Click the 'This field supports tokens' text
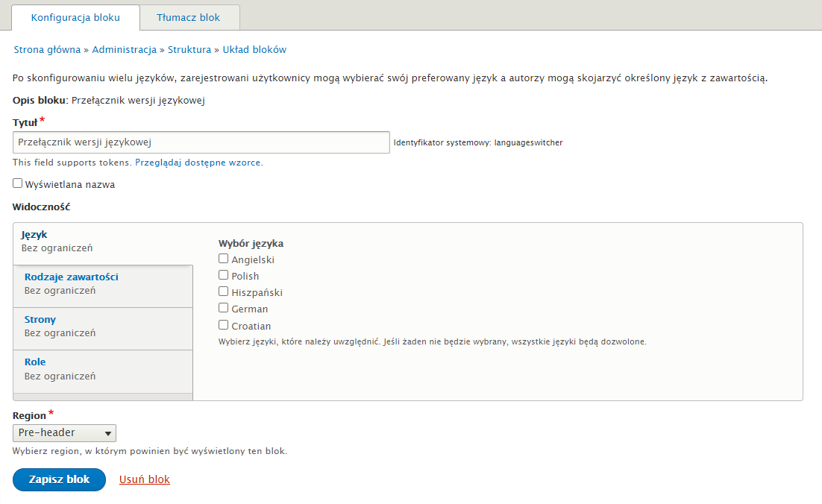Screen dimensions: 822x504 [72, 163]
